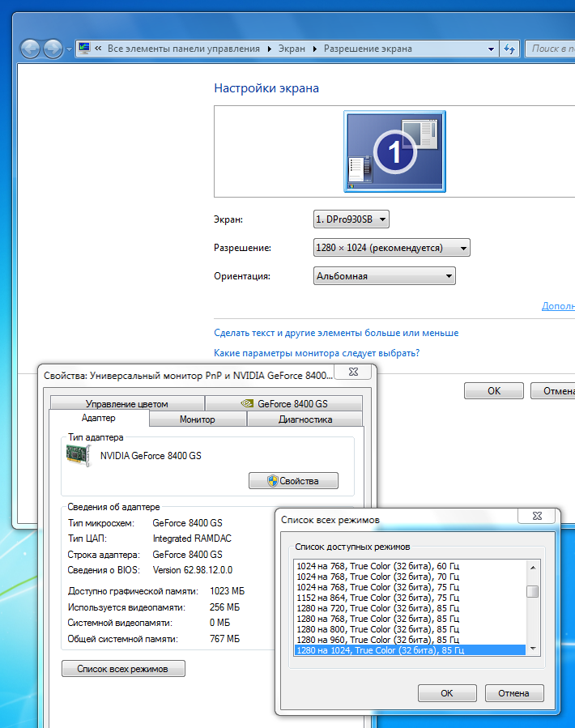Screen dimensions: 575x728
Task: Click the mode list scrollbar thumb
Action: point(533,591)
